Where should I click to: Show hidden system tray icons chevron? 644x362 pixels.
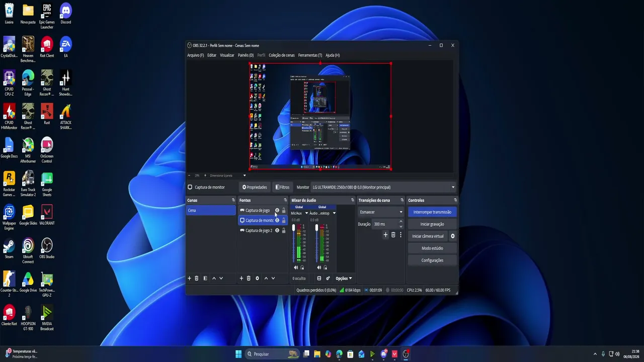pos(595,354)
